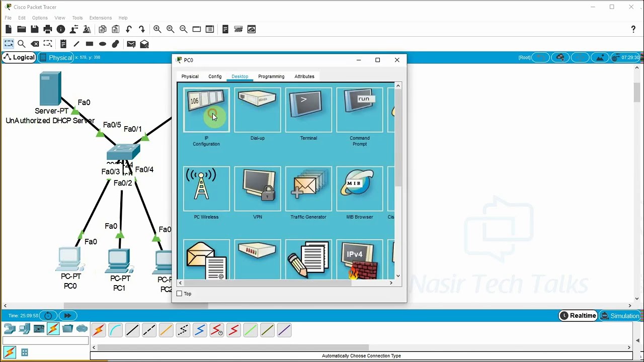Click the New file toolbar icon

click(x=9, y=29)
